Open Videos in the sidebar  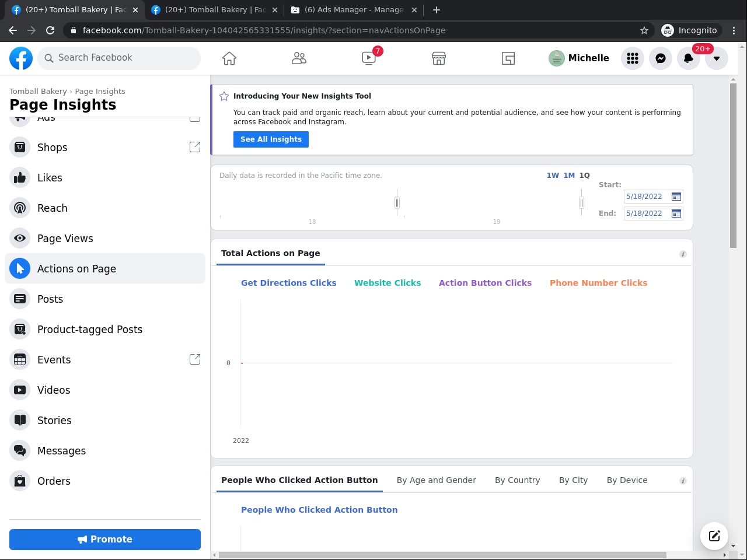click(105, 390)
